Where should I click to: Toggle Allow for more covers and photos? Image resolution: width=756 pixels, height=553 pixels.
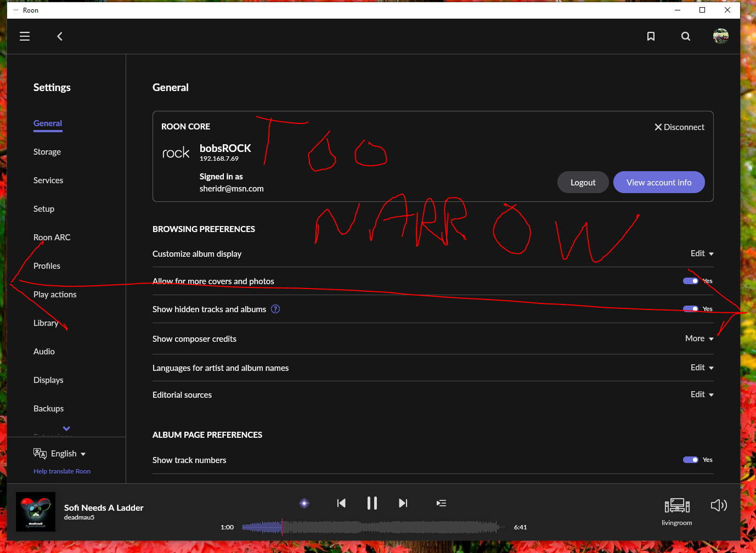click(x=691, y=281)
